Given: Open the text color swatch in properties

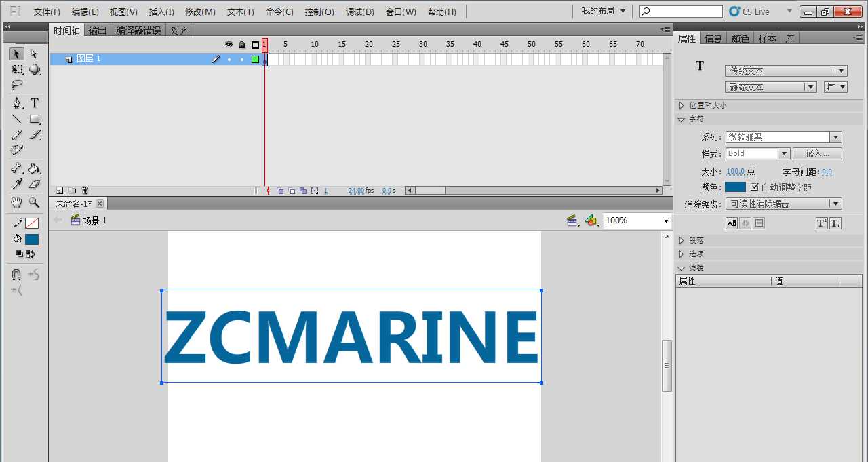Looking at the screenshot, I should (x=735, y=187).
